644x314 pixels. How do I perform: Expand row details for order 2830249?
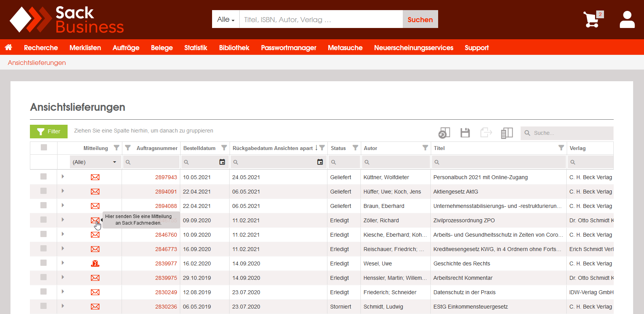coord(63,291)
